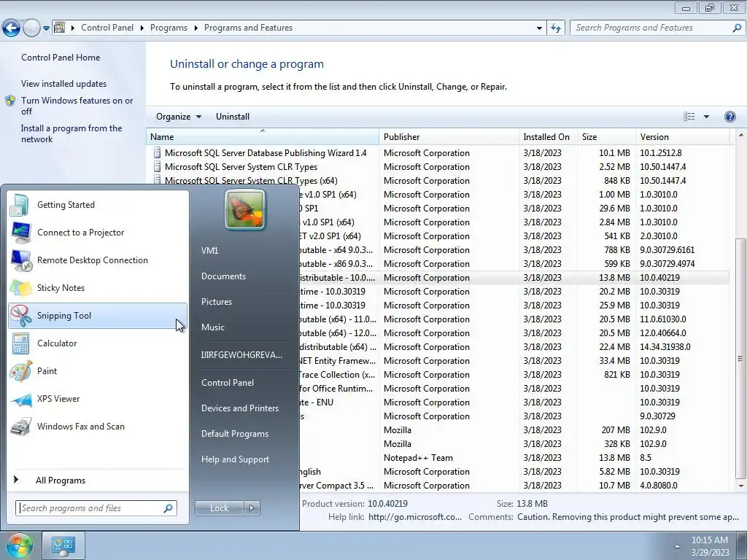Launch Calculator
Image resolution: width=747 pixels, height=560 pixels.
click(x=98, y=343)
